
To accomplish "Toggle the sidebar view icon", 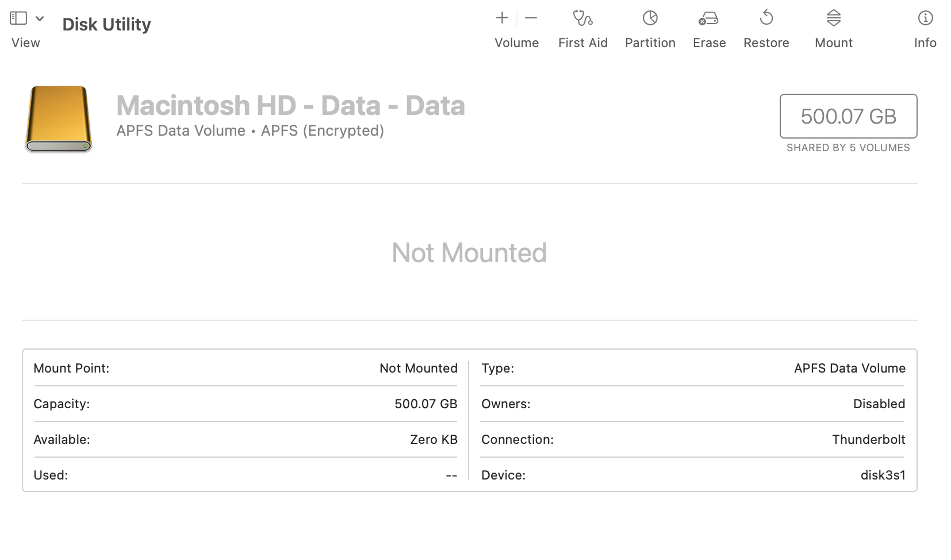I will tap(18, 18).
